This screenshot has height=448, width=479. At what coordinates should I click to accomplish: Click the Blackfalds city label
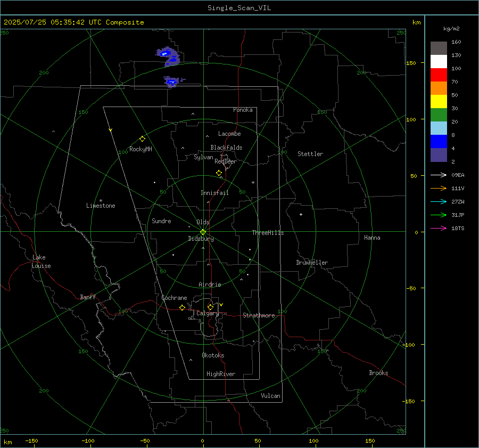coord(226,148)
